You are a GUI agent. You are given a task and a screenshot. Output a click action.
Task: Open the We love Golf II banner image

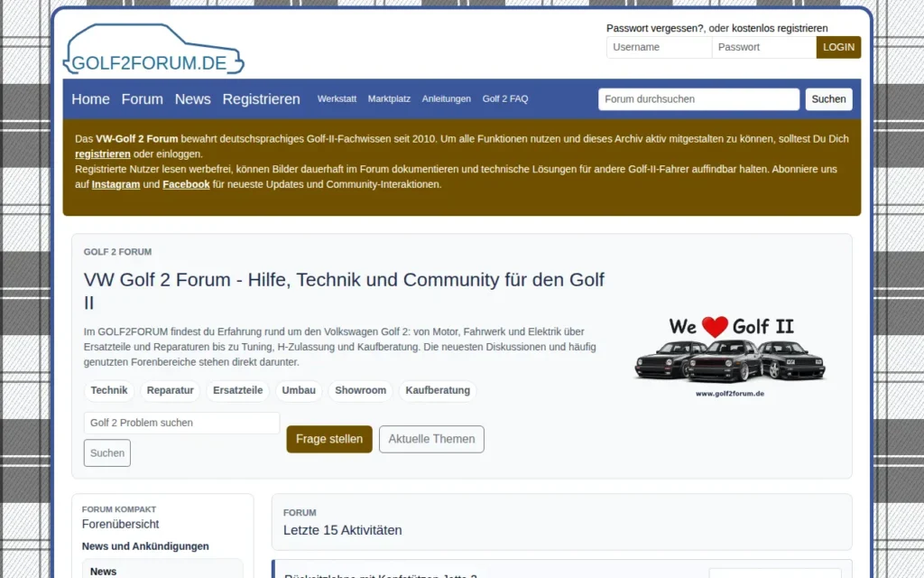pos(730,356)
